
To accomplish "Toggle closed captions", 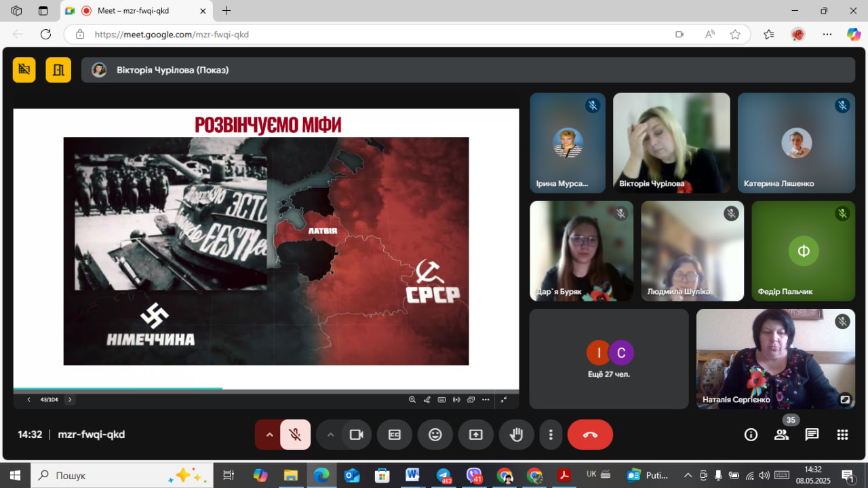I will coord(395,435).
